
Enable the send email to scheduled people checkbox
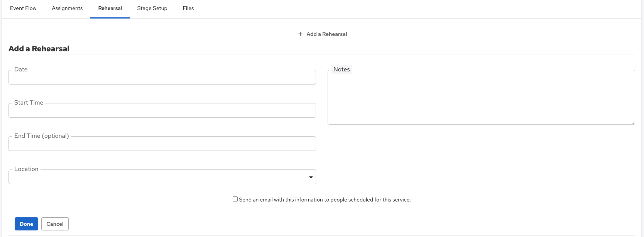coord(235,199)
